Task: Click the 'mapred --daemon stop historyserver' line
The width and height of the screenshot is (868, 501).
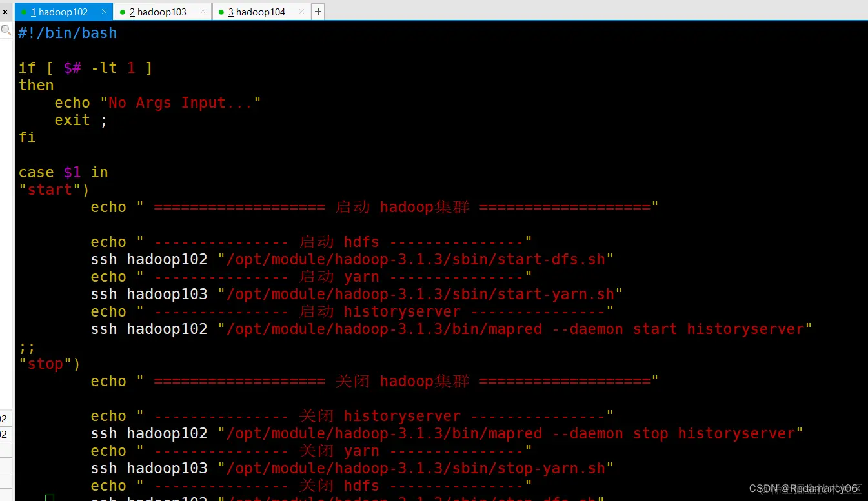Action: [447, 433]
